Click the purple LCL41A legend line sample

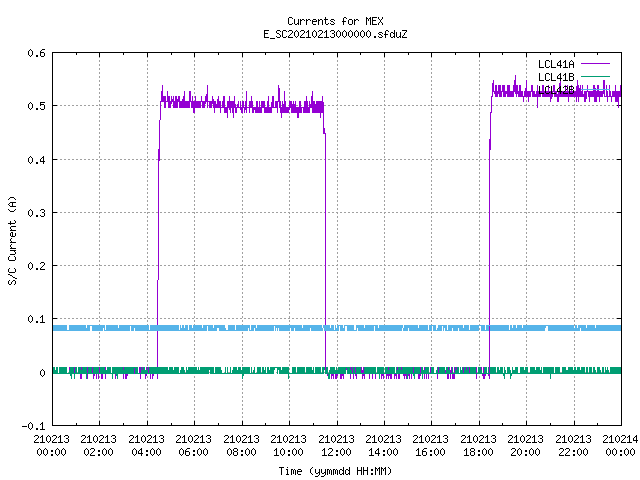[595, 64]
